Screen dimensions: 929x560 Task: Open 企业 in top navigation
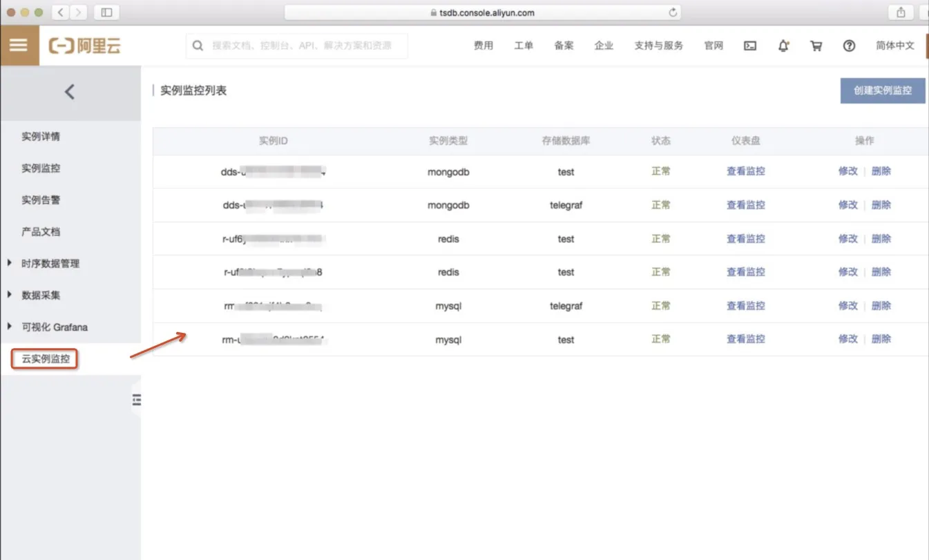pyautogui.click(x=604, y=46)
